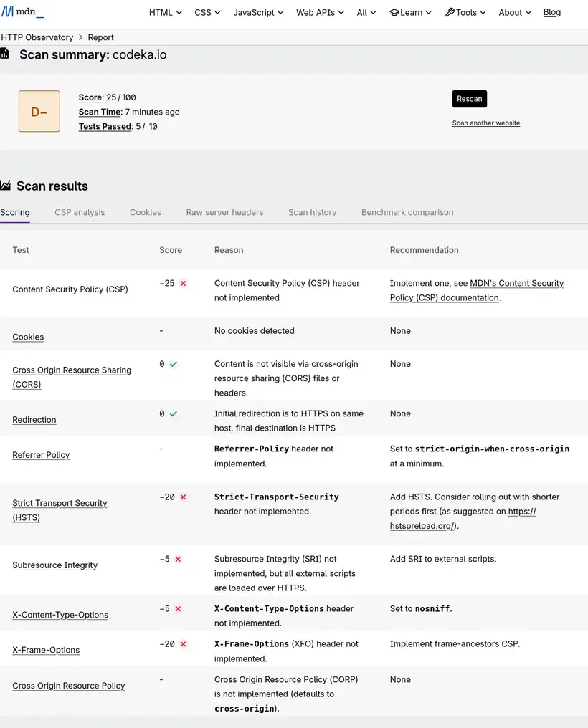Expand the HTML navigation dropdown
Viewport: 588px width, 728px height.
[x=165, y=12]
